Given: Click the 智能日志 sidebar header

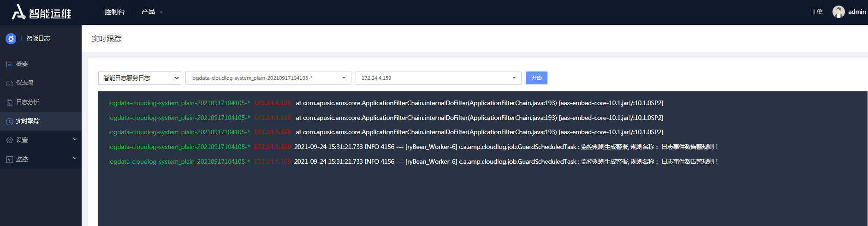Looking at the screenshot, I should tap(38, 39).
